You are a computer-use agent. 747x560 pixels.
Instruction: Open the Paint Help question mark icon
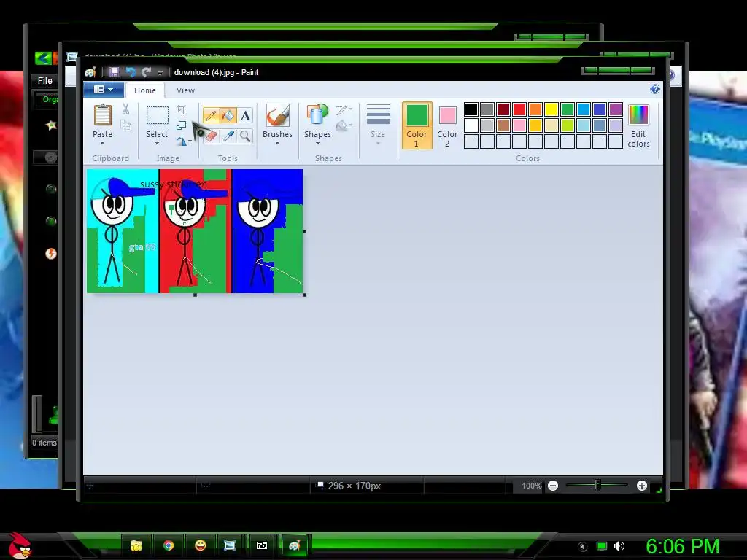655,89
